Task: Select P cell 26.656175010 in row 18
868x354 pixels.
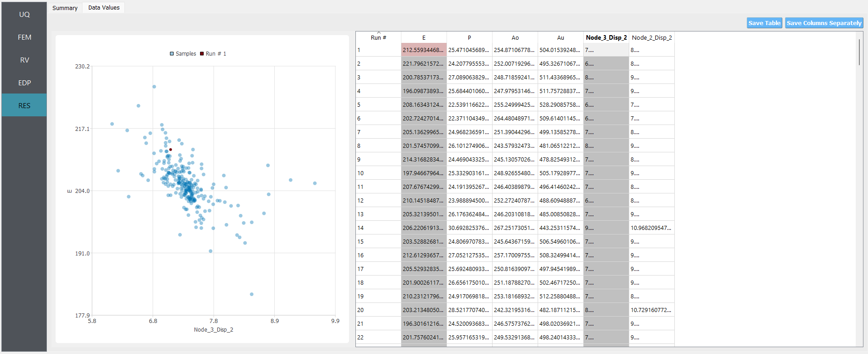Action: click(x=469, y=282)
